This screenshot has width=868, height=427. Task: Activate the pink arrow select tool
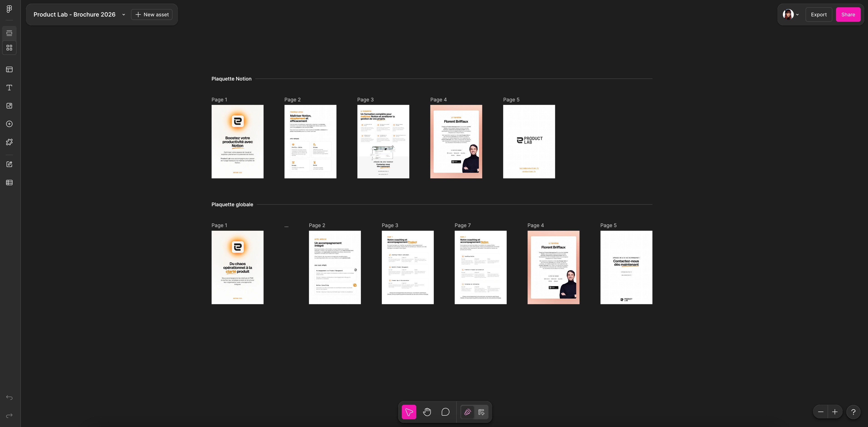click(409, 412)
